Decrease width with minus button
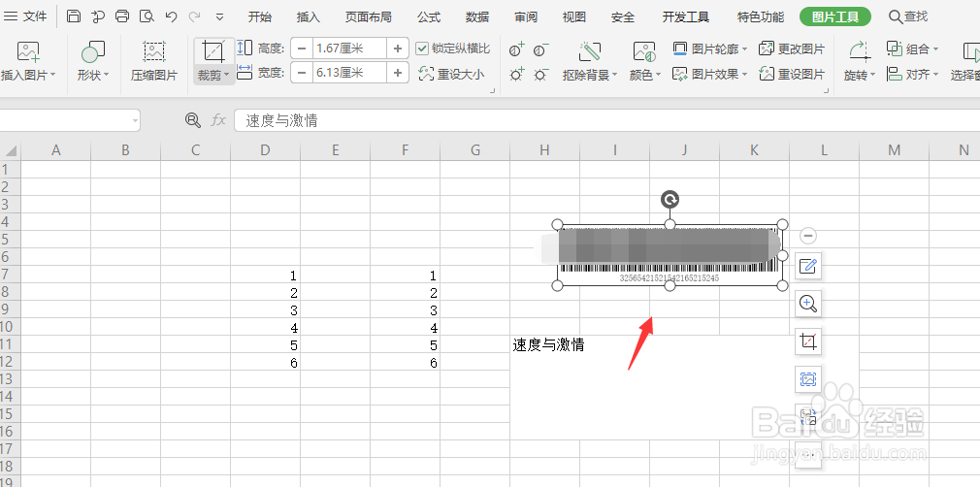The image size is (980, 487). 302,73
